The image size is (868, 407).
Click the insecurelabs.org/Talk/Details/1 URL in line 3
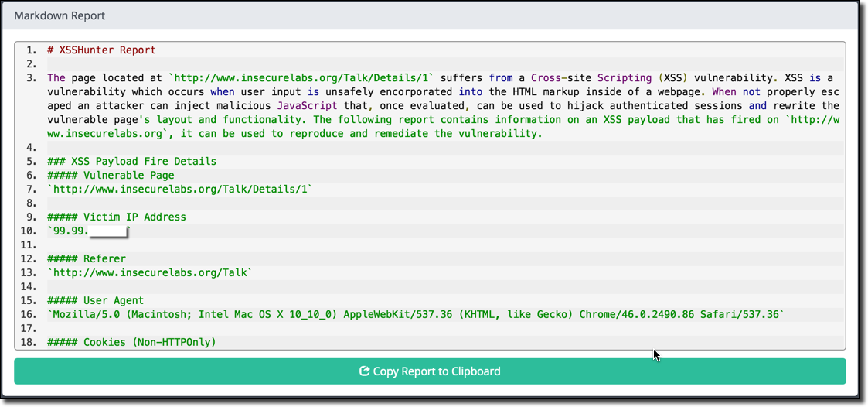tap(301, 78)
